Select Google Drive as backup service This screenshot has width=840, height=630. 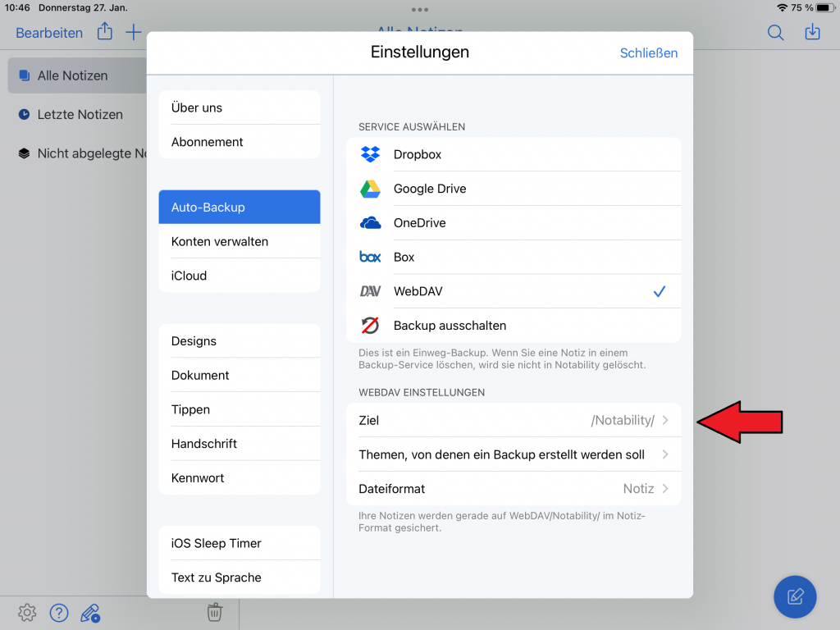(514, 189)
